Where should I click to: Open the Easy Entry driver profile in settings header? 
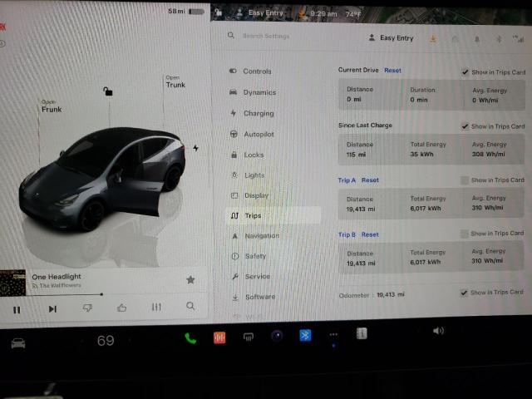(392, 38)
